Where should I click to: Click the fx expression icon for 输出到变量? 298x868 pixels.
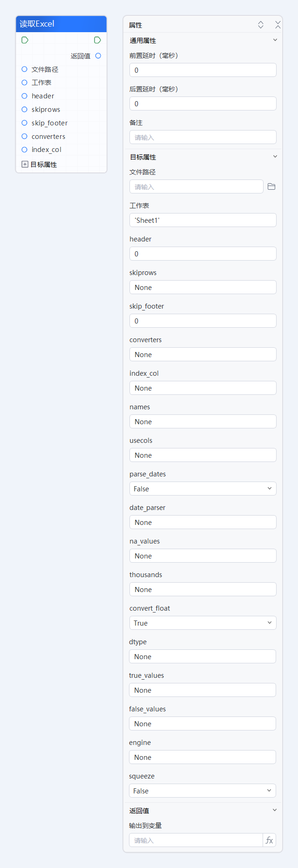tap(269, 840)
